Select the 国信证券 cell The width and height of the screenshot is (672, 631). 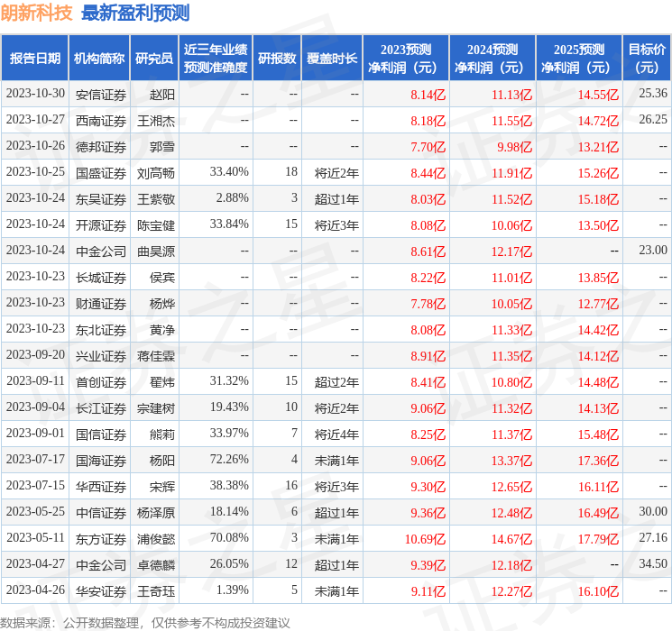tap(101, 434)
